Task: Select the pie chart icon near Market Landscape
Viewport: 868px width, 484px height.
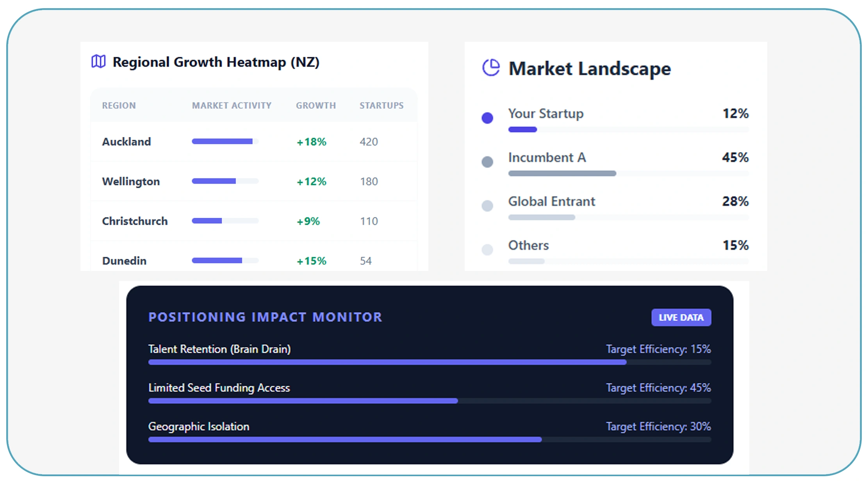Action: tap(492, 67)
